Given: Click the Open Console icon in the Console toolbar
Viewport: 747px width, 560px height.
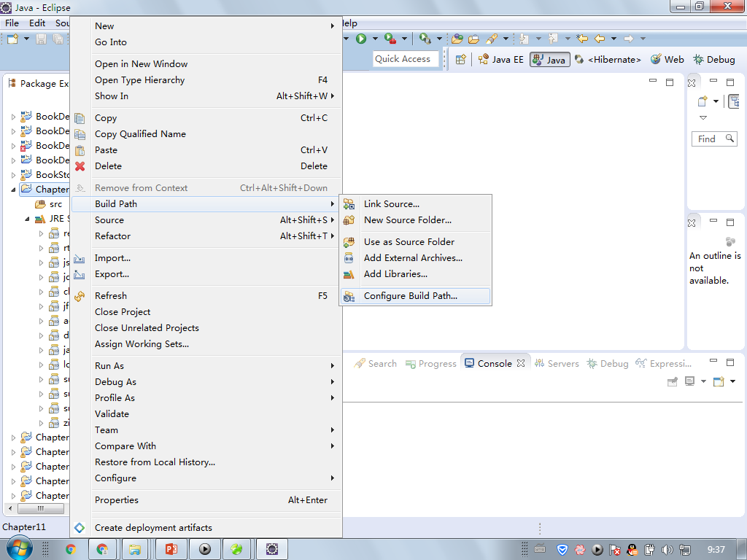Looking at the screenshot, I should (719, 381).
